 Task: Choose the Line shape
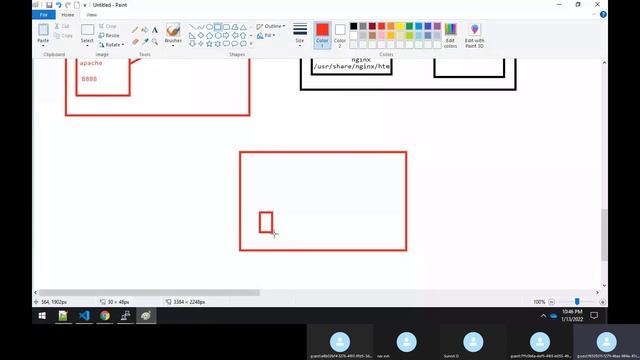point(192,27)
